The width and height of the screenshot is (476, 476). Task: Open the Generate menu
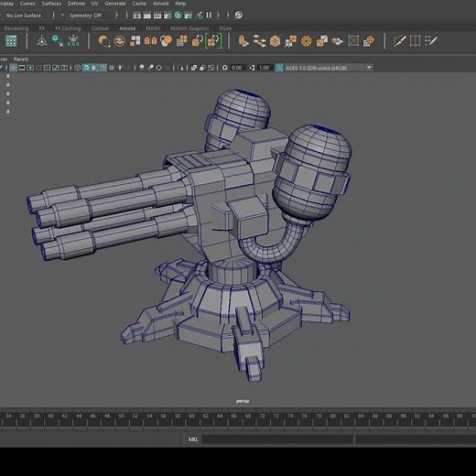[115, 4]
